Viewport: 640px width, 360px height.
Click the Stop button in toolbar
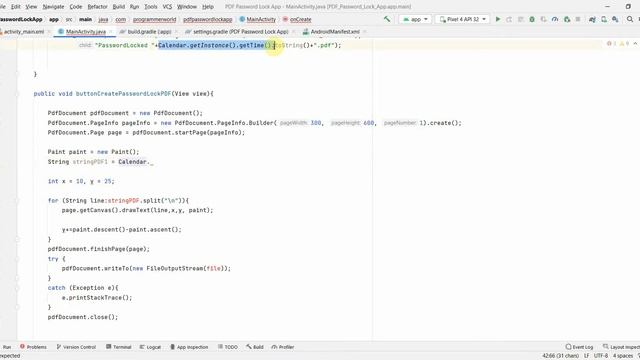[578, 19]
